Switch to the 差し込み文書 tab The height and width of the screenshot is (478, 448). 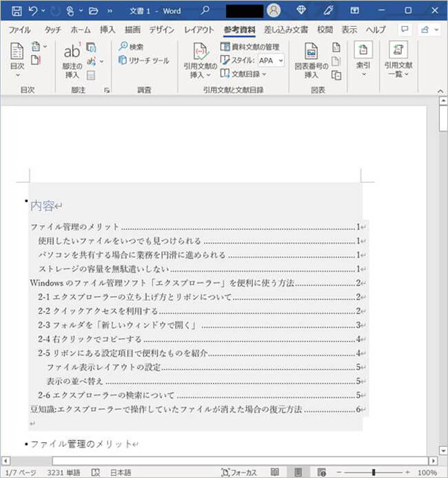click(286, 30)
